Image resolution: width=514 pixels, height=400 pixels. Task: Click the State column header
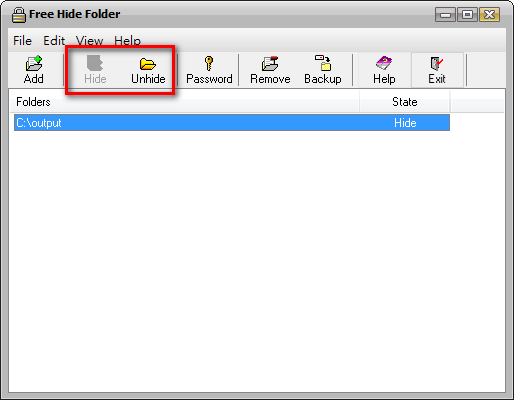[x=405, y=102]
